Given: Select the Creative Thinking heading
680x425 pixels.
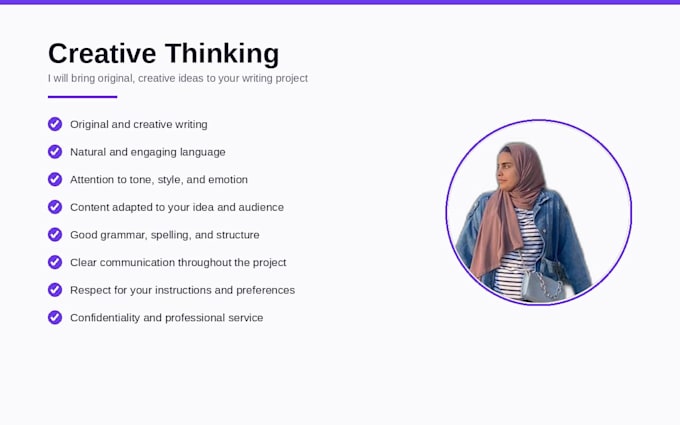Looking at the screenshot, I should pos(163,54).
